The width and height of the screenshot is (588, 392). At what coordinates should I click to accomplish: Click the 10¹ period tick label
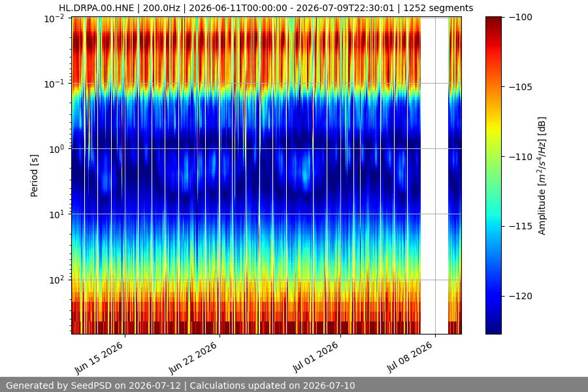coord(56,214)
